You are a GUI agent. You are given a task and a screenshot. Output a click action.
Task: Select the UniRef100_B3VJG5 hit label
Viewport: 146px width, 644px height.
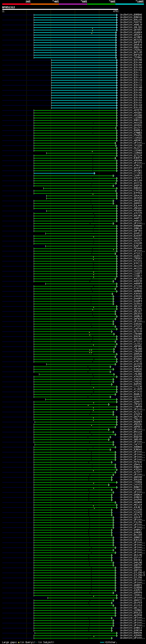[131, 108]
